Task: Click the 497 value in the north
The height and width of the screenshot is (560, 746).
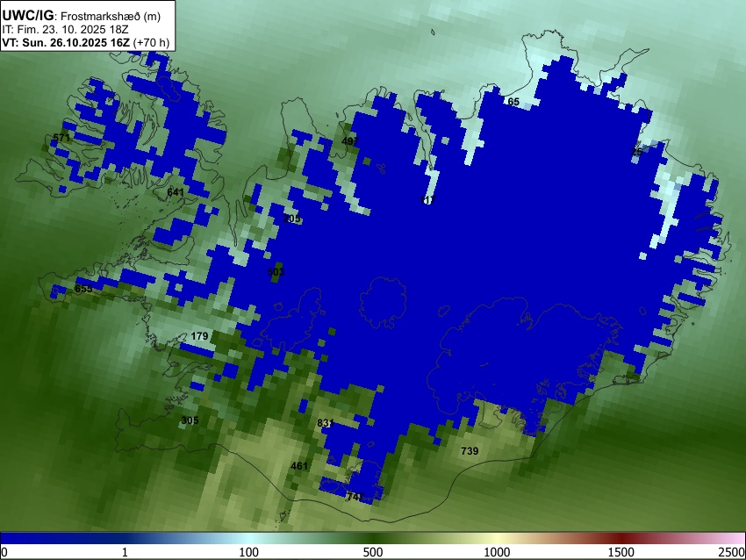Action: click(x=350, y=141)
